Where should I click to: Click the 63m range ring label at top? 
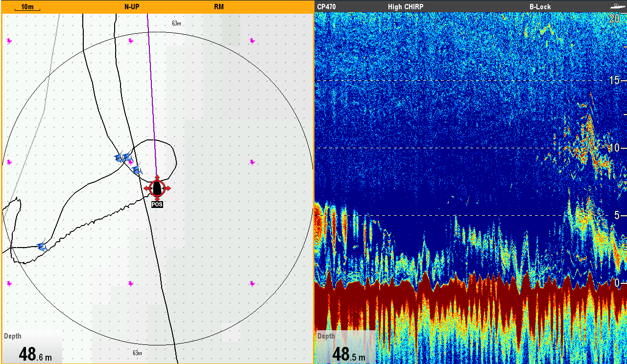pos(176,23)
